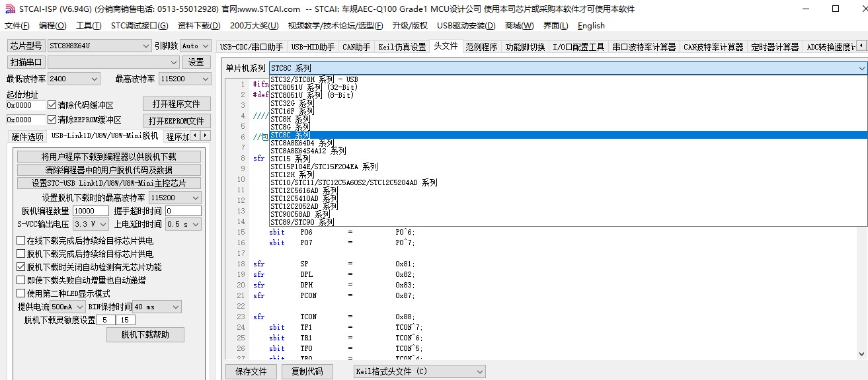868x380 pixels.
Task: Switch to USB-CDC/串口助手 tab
Action: click(251, 47)
